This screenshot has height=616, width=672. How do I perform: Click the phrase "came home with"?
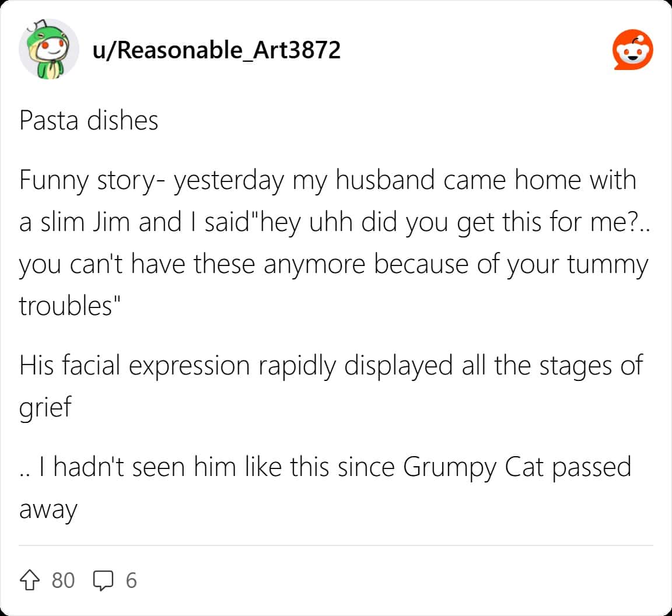click(x=540, y=180)
